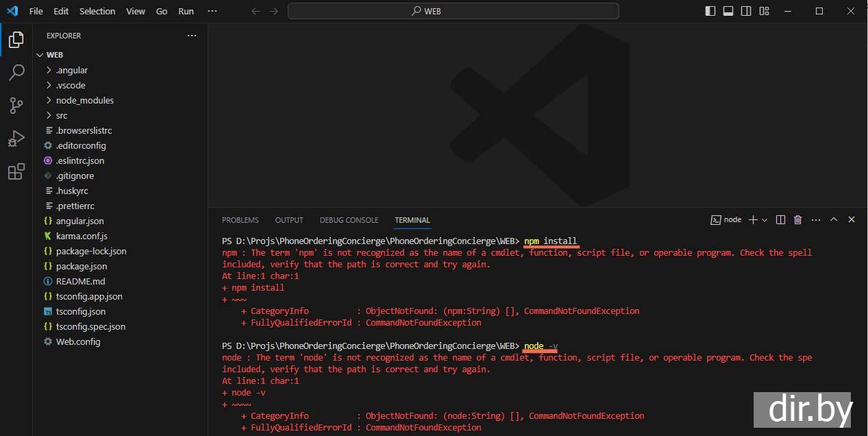
Task: Click the Explorer files icon
Action: pyautogui.click(x=16, y=40)
